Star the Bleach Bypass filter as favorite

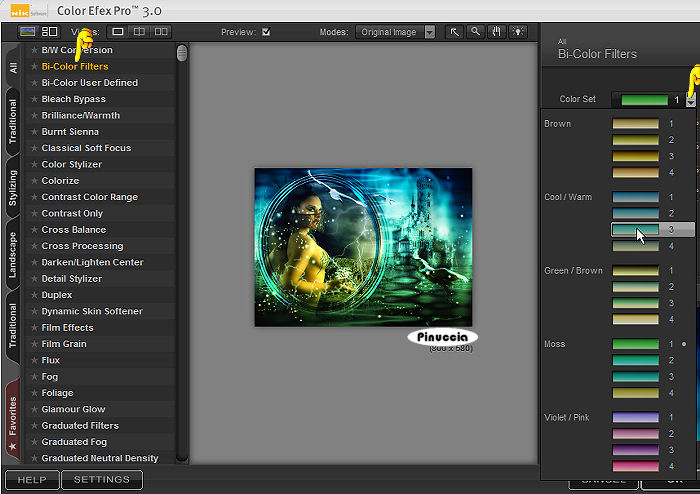tap(34, 99)
